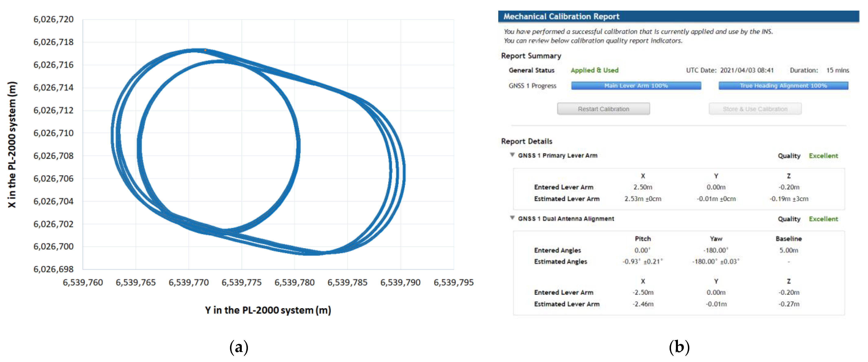The height and width of the screenshot is (362, 868).
Task: Click the entered yaw angle -180.00° value
Action: click(716, 250)
